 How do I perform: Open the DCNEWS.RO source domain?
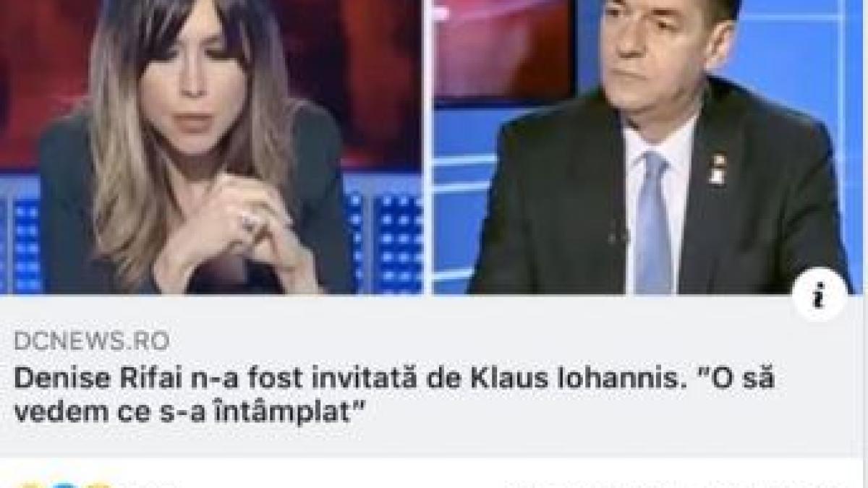click(91, 340)
